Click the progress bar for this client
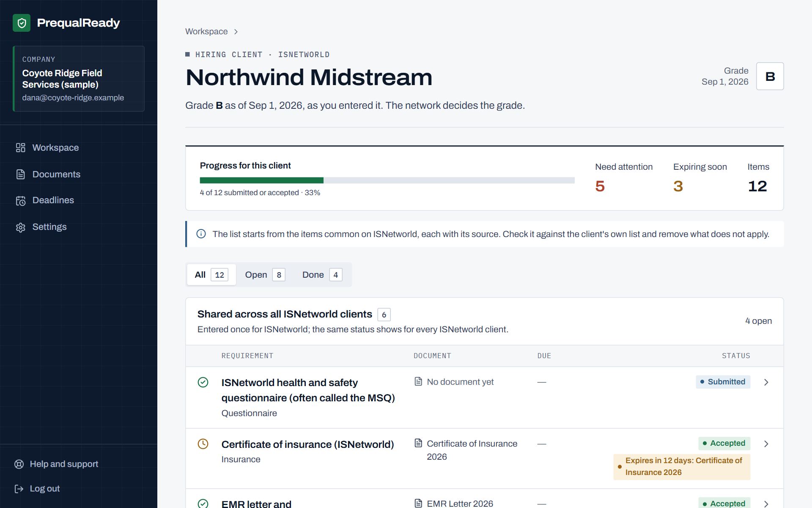812x508 pixels. point(387,180)
